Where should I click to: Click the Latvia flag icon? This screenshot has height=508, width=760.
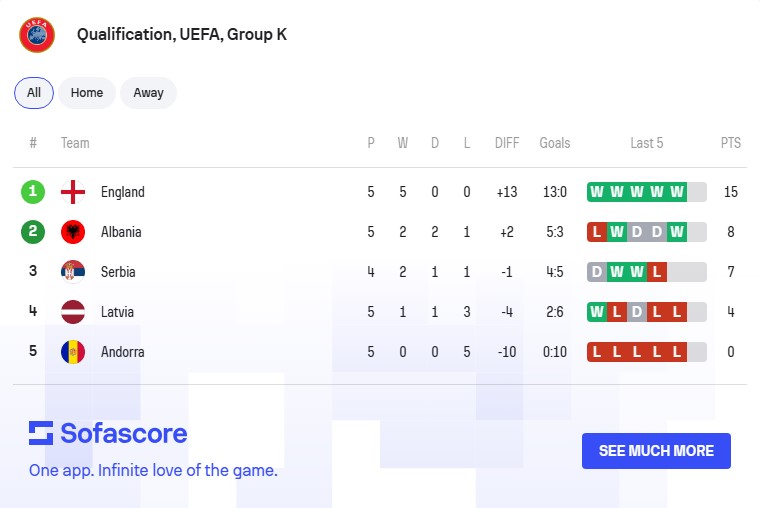73,312
